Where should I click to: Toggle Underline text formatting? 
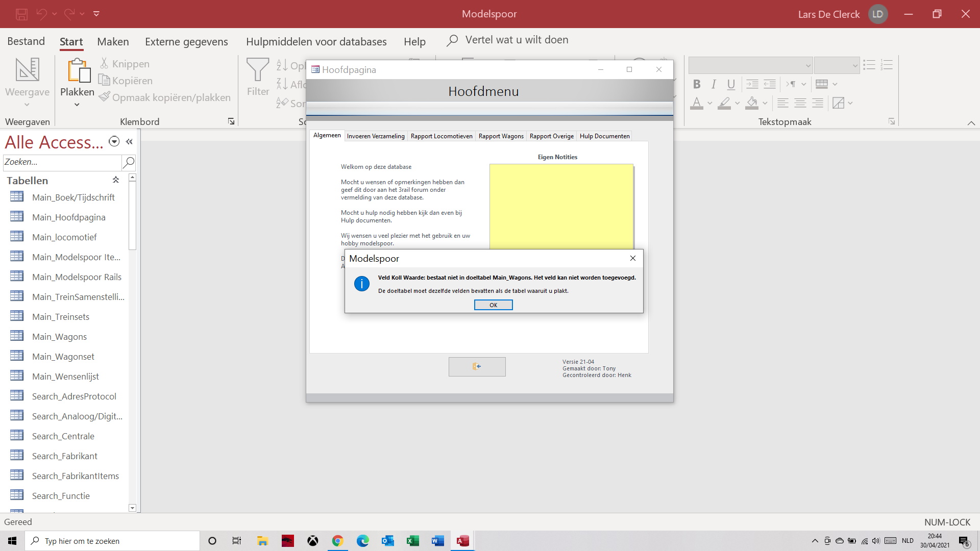click(731, 84)
